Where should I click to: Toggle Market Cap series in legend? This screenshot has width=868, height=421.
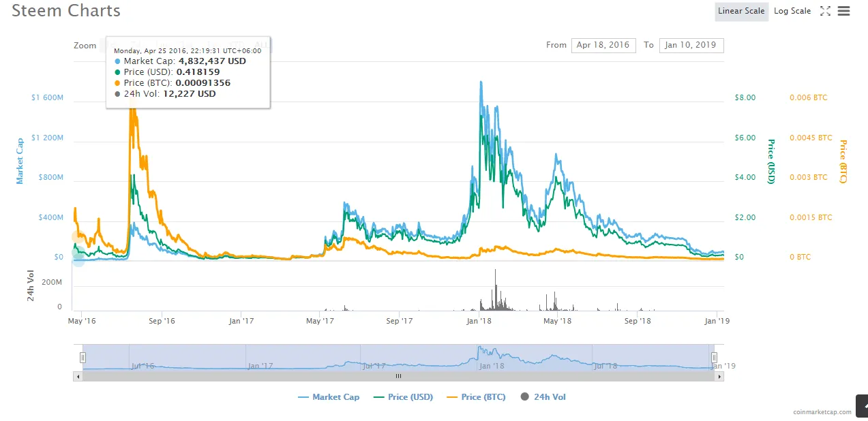pos(329,397)
